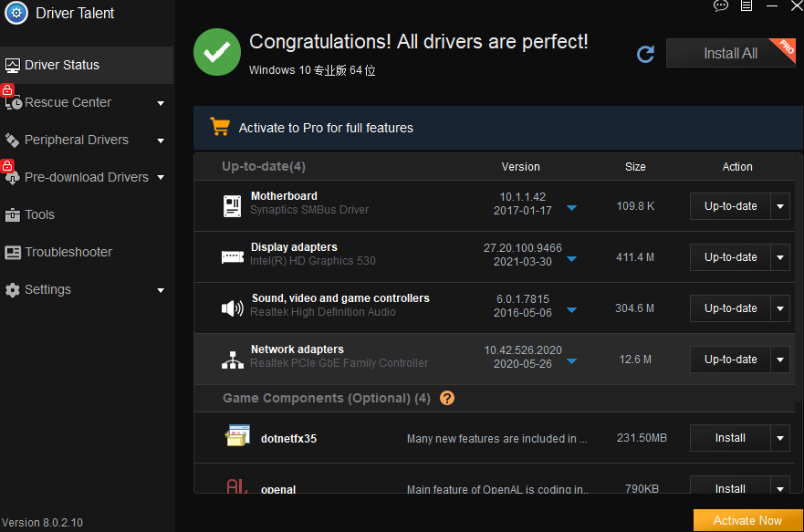Expand Network adapters version dropdown arrow
Image resolution: width=804 pixels, height=532 pixels.
tap(571, 361)
